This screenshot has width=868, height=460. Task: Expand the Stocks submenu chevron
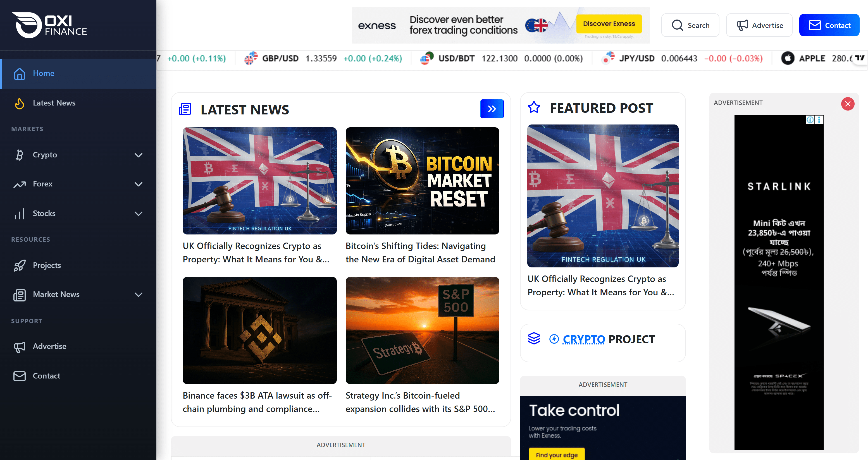139,214
